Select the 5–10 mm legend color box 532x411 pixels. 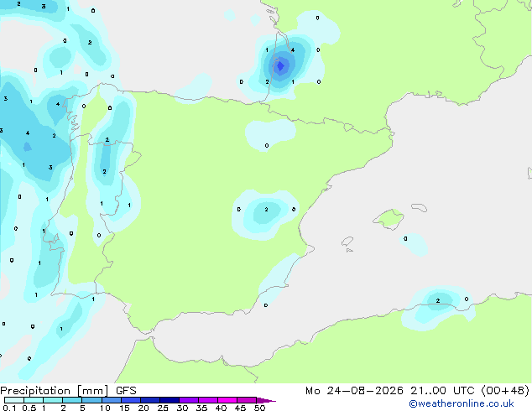coord(91,400)
